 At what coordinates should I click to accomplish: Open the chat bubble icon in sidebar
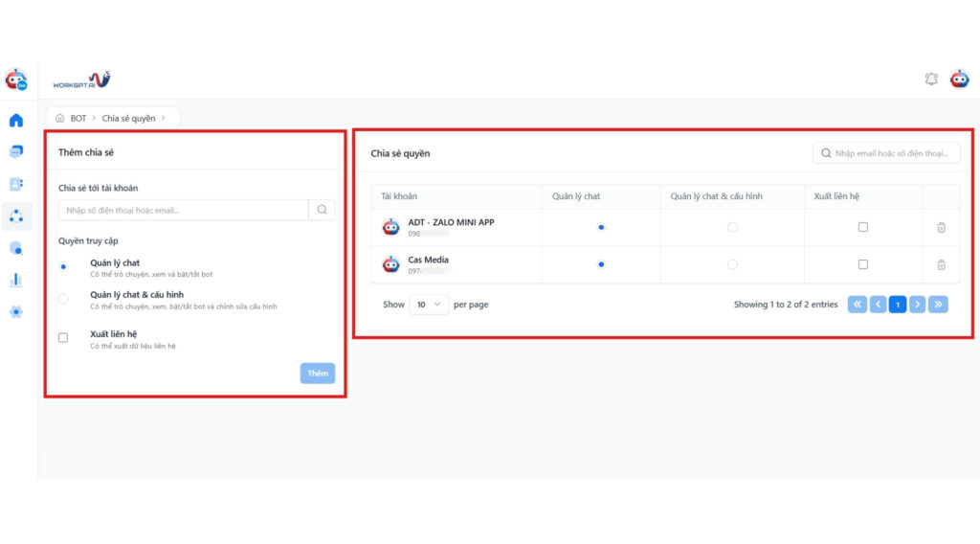point(16,152)
